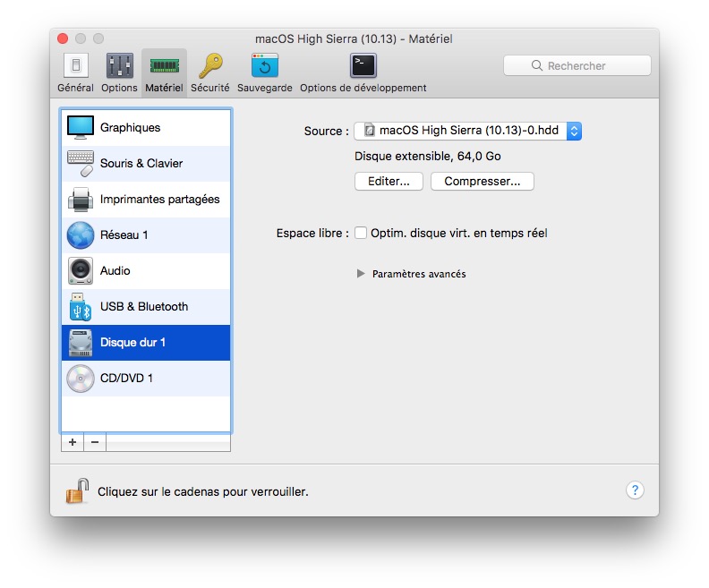This screenshot has height=588, width=709.
Task: Click 'Cliquez sur le cadenas pour verrouiller.' text
Action: (203, 491)
